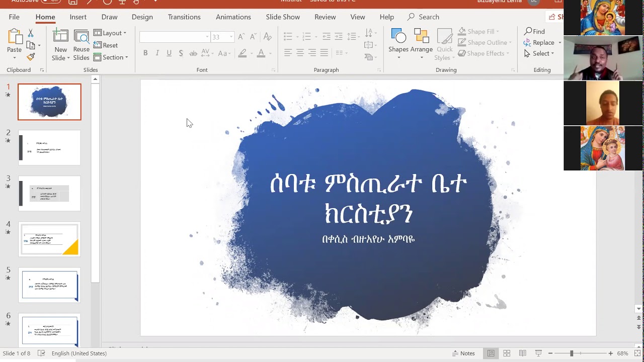Increase font size with the larger A icon

pyautogui.click(x=241, y=37)
